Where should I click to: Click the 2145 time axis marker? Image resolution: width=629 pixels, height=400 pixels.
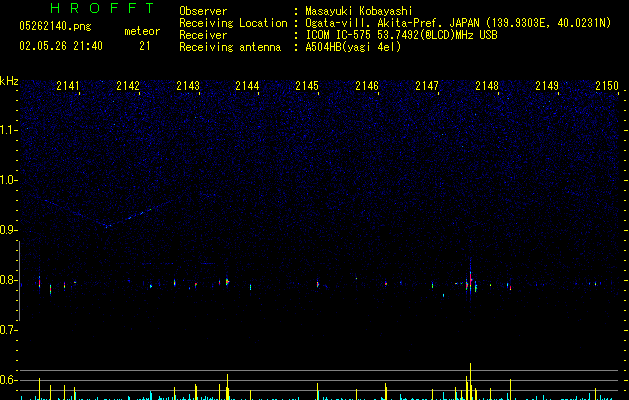(x=307, y=86)
